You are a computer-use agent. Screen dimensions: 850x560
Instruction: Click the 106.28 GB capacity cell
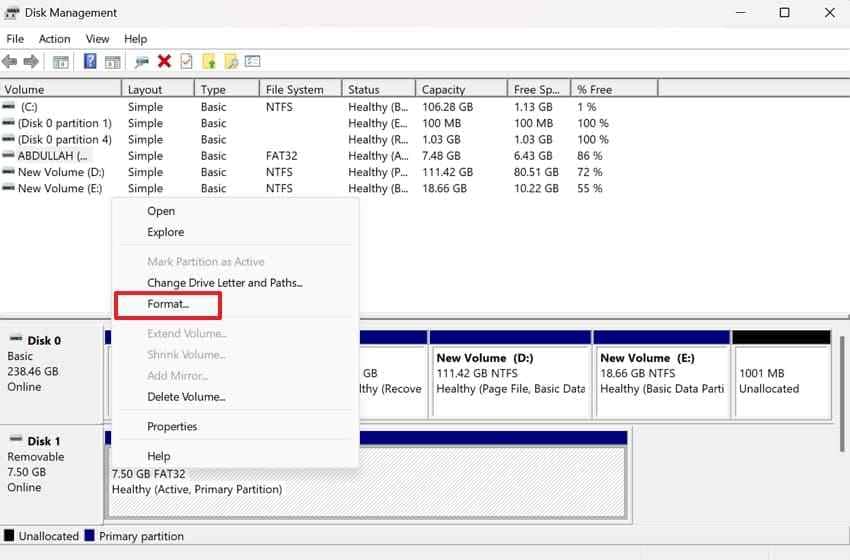pyautogui.click(x=447, y=107)
